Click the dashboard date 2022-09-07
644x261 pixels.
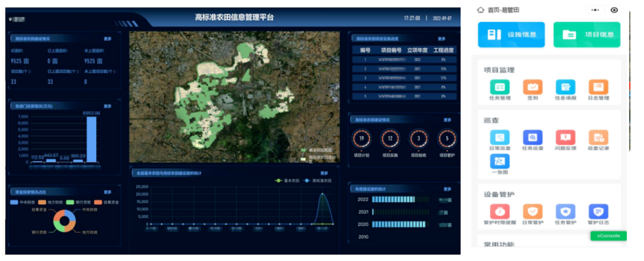click(x=442, y=19)
